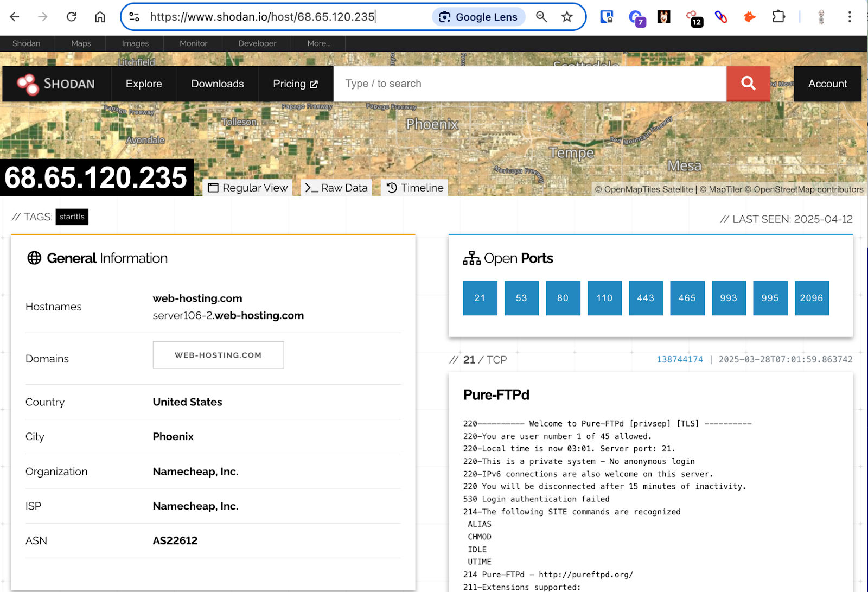Viewport: 868px width, 592px height.
Task: Jump to open port 21
Action: pyautogui.click(x=480, y=298)
